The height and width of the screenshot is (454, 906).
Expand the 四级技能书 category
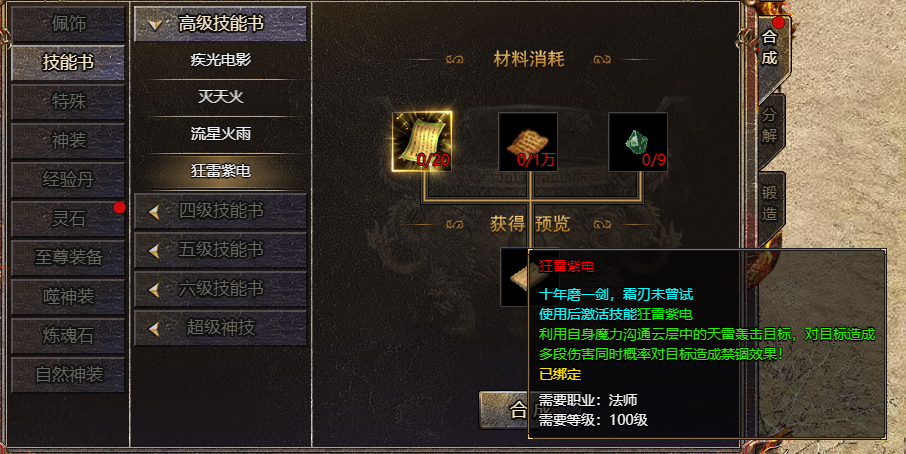click(220, 211)
